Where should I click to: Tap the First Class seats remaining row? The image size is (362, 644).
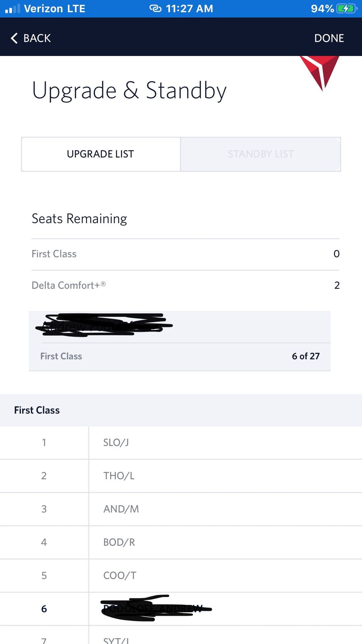coord(185,254)
